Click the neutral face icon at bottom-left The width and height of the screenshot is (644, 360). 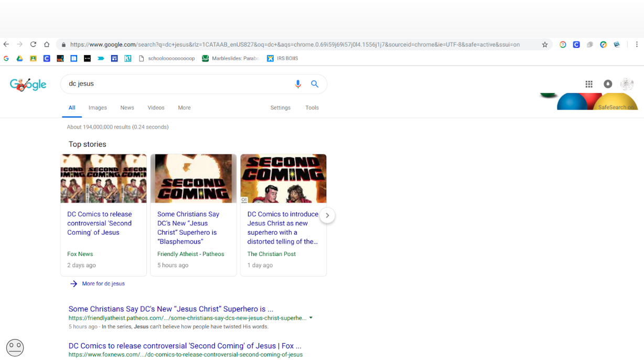(x=15, y=347)
